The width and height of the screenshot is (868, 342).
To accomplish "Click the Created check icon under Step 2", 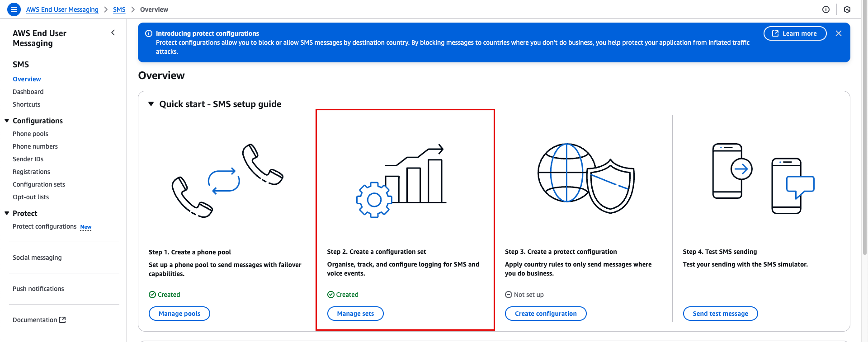I will pyautogui.click(x=331, y=295).
